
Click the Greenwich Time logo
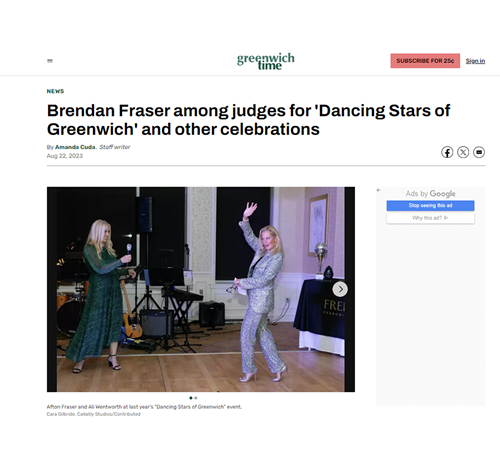[x=266, y=61]
